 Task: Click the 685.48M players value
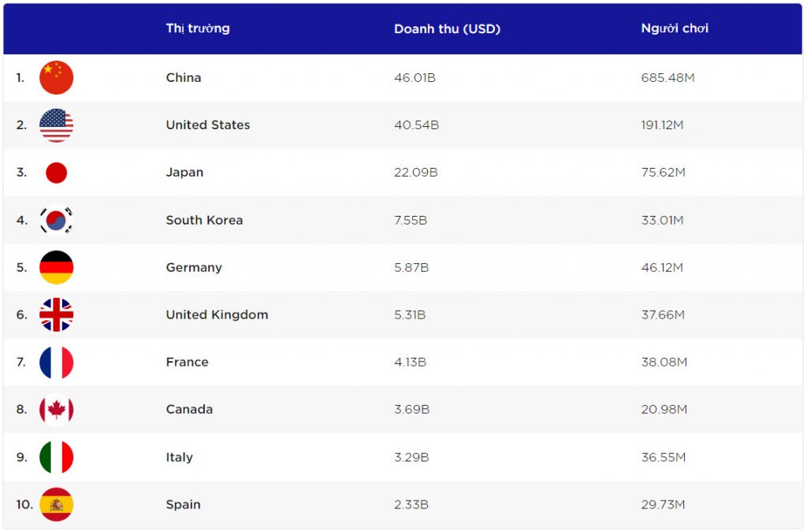[668, 77]
